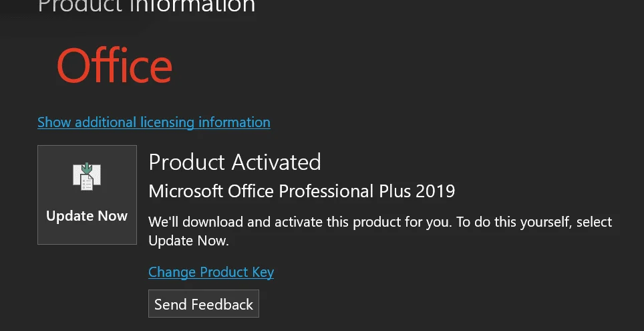Click the word "licensing" in the top link
This screenshot has width=644, height=331.
(x=167, y=122)
